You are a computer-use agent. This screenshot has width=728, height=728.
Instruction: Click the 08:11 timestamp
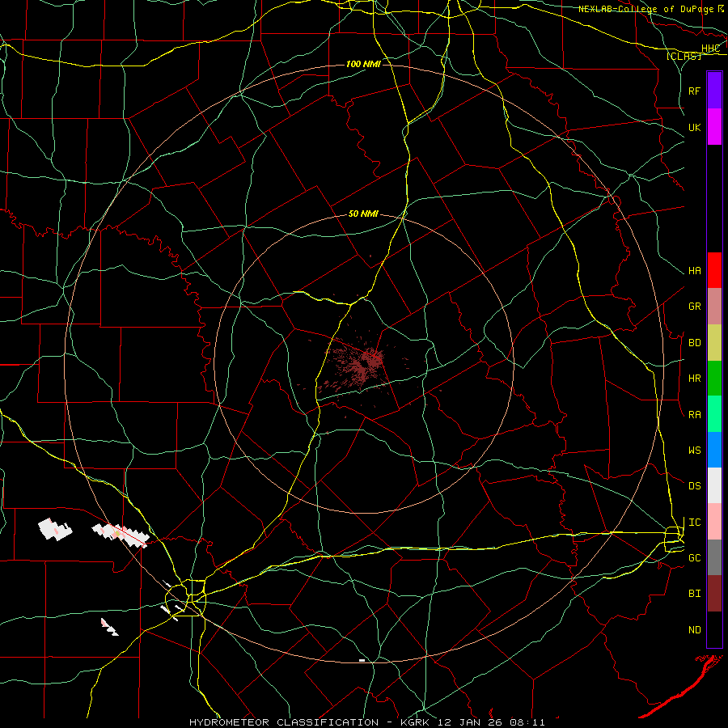pos(527,722)
